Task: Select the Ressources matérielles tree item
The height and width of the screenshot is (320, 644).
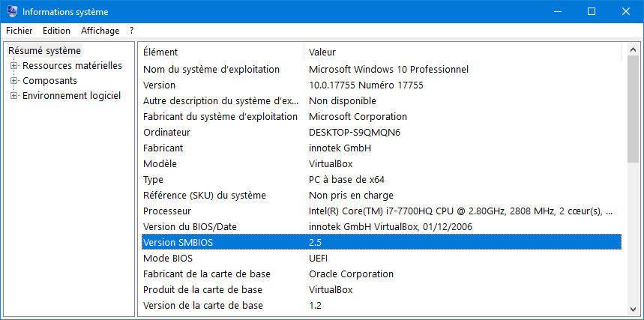Action: point(72,66)
